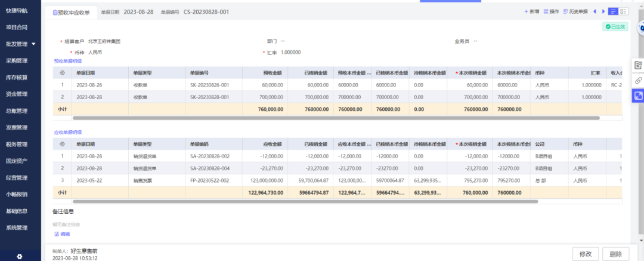
Task: Open 采购管理 in the sidebar
Action: coord(17,60)
